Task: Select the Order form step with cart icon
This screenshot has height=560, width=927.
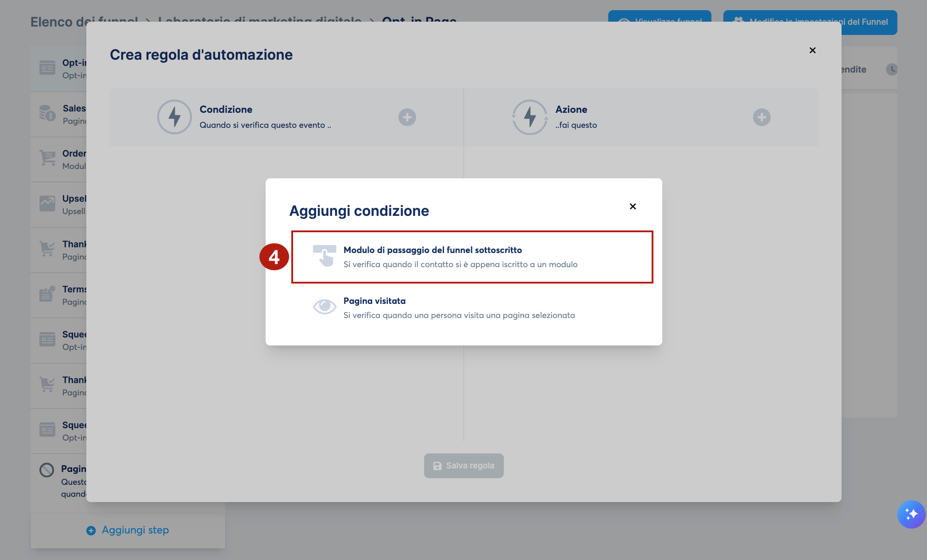Action: tap(58, 159)
